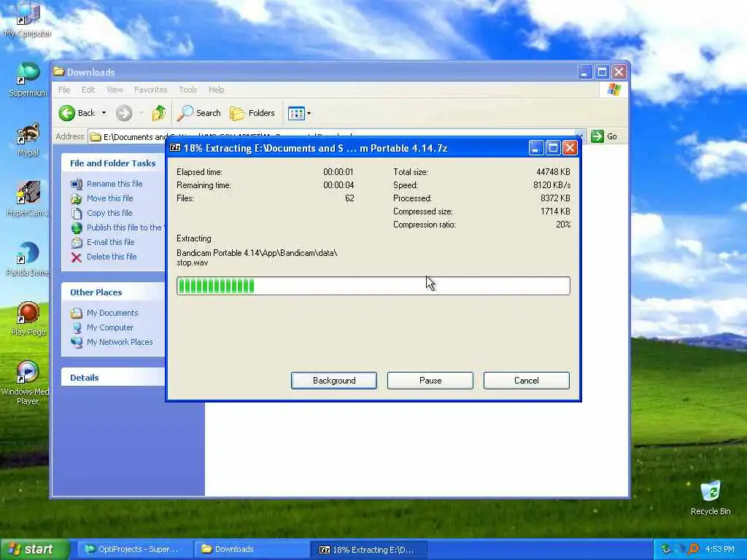
Task: Go Back in Downloads window
Action: pyautogui.click(x=77, y=113)
